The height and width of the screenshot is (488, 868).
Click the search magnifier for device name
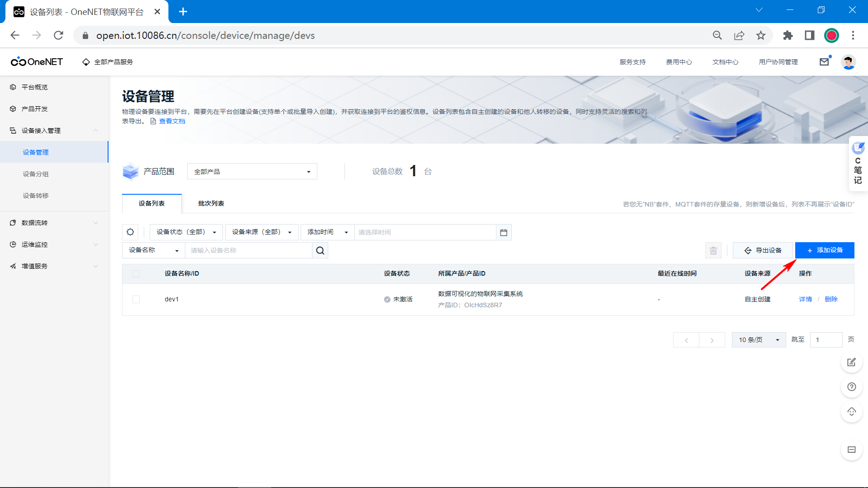pos(320,250)
